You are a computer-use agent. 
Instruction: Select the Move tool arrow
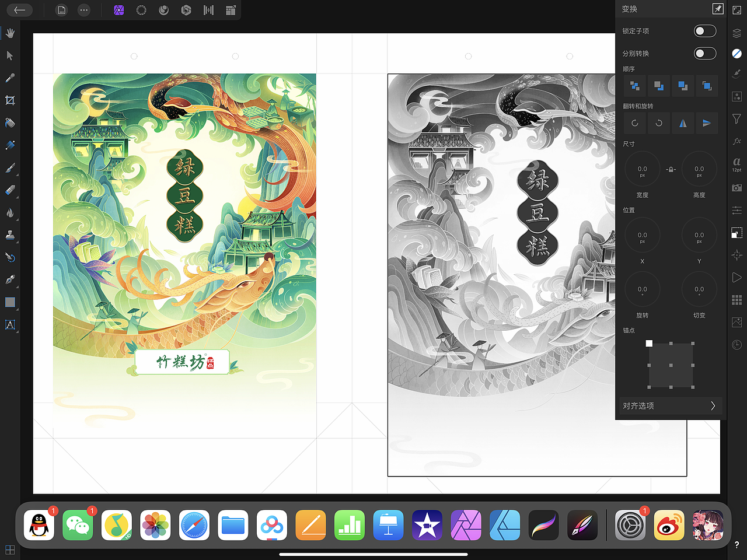(x=10, y=55)
